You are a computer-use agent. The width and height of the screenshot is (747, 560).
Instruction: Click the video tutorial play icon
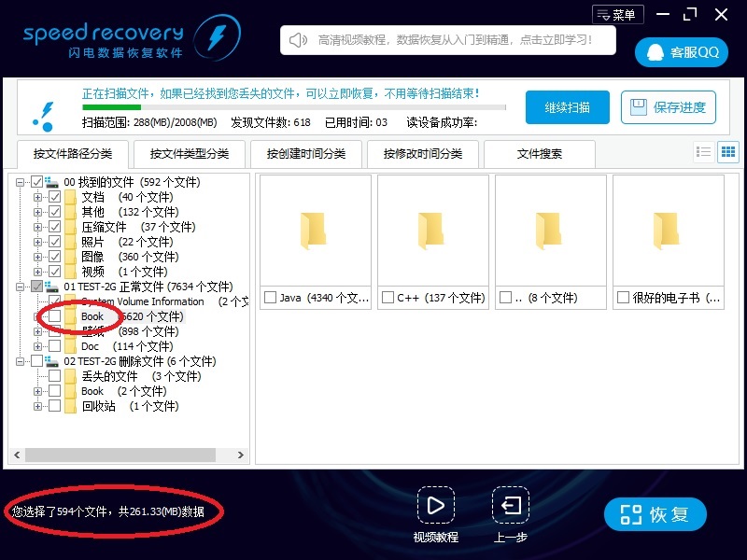(435, 506)
